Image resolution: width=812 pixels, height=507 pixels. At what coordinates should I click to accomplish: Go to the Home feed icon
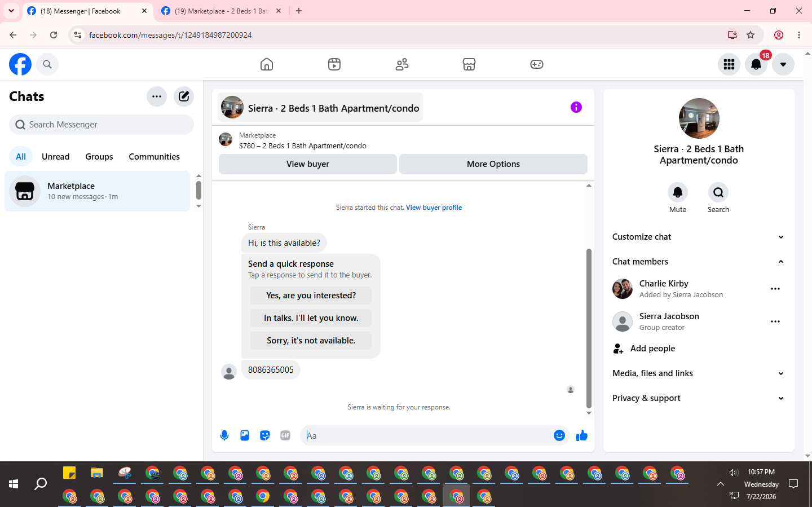pyautogui.click(x=267, y=64)
